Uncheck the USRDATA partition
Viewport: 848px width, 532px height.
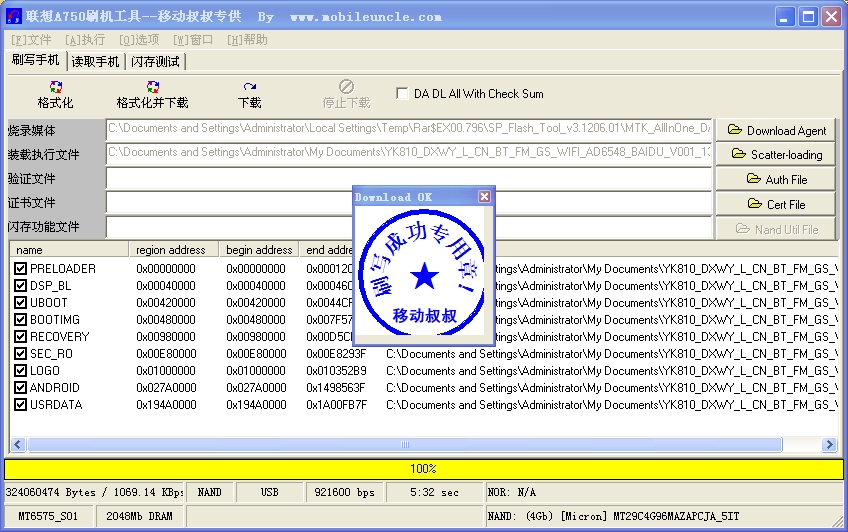click(21, 405)
